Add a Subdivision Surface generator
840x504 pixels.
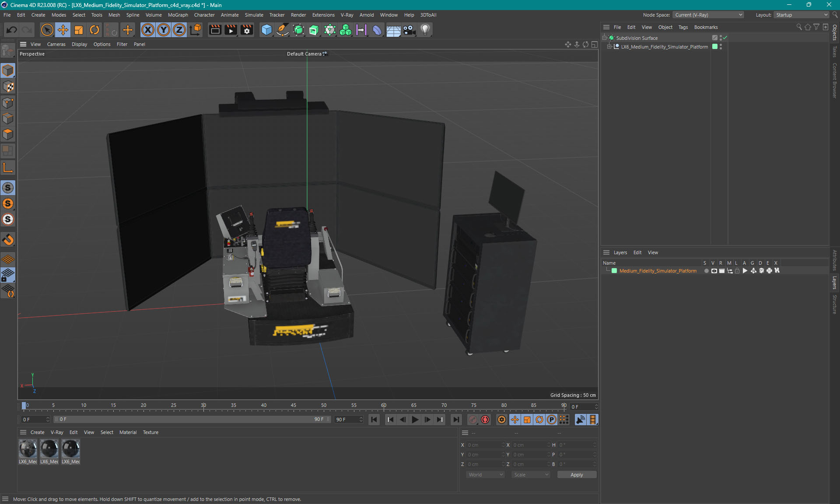(298, 30)
